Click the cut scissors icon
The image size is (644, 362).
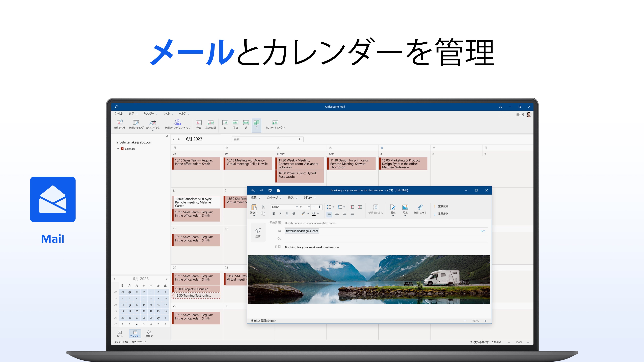click(263, 207)
